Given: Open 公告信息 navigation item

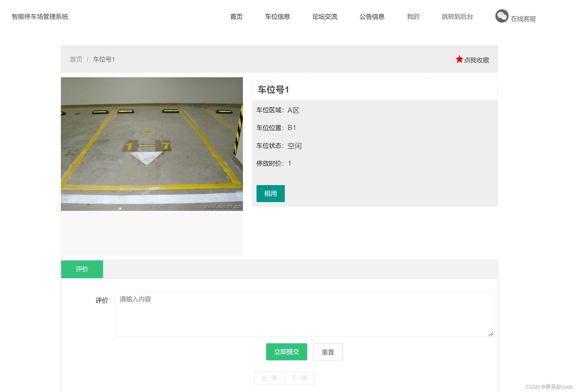Looking at the screenshot, I should (372, 17).
